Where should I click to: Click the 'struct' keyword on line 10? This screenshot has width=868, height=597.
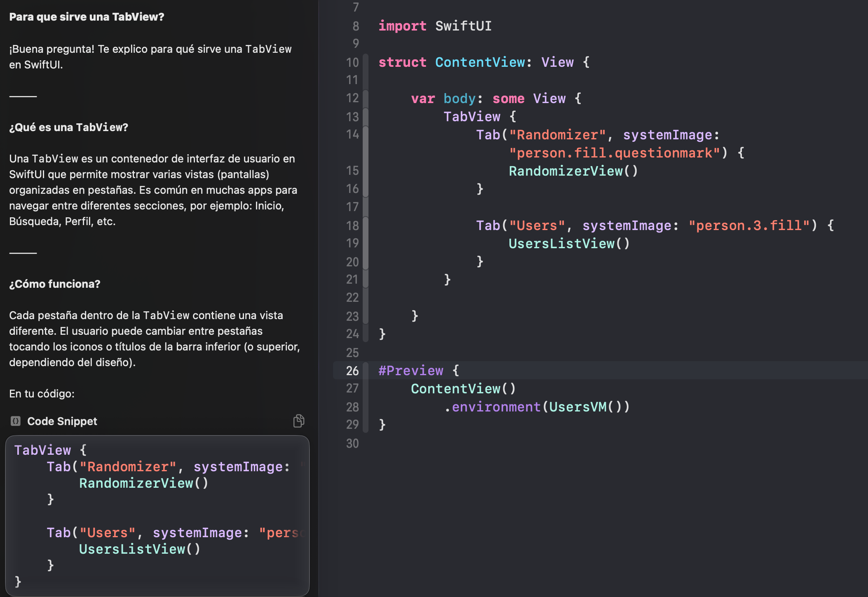402,62
